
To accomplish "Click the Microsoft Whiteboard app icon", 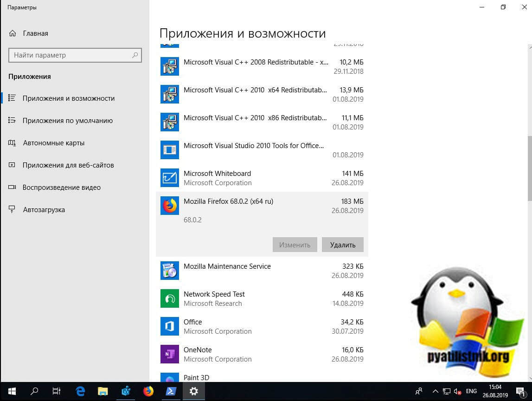I will (x=170, y=178).
